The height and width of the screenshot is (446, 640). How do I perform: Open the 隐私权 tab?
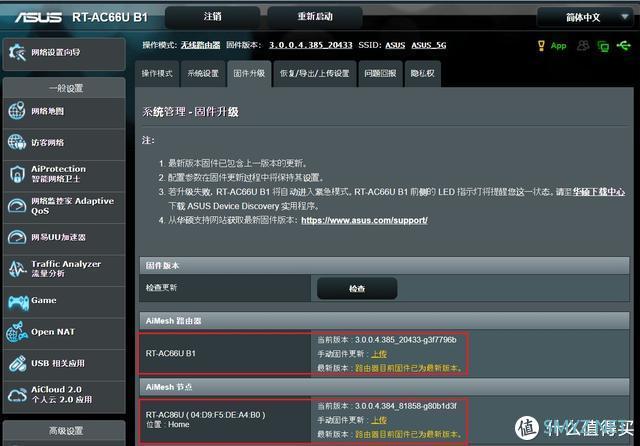pyautogui.click(x=422, y=73)
